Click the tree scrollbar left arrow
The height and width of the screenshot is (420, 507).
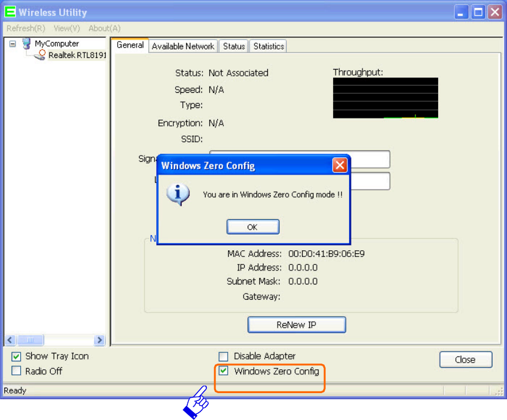point(10,340)
